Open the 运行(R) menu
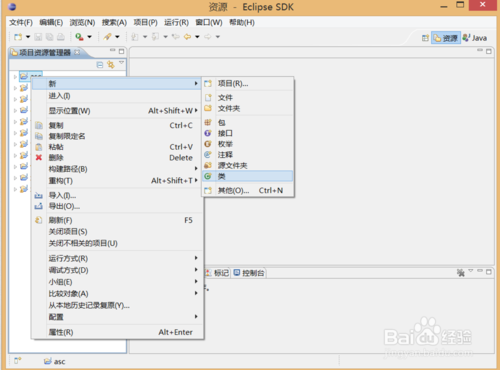This screenshot has width=500, height=370. [x=176, y=22]
